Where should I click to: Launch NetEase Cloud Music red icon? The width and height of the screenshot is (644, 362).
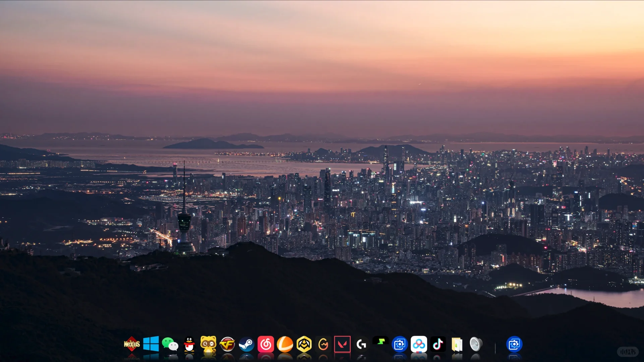266,344
